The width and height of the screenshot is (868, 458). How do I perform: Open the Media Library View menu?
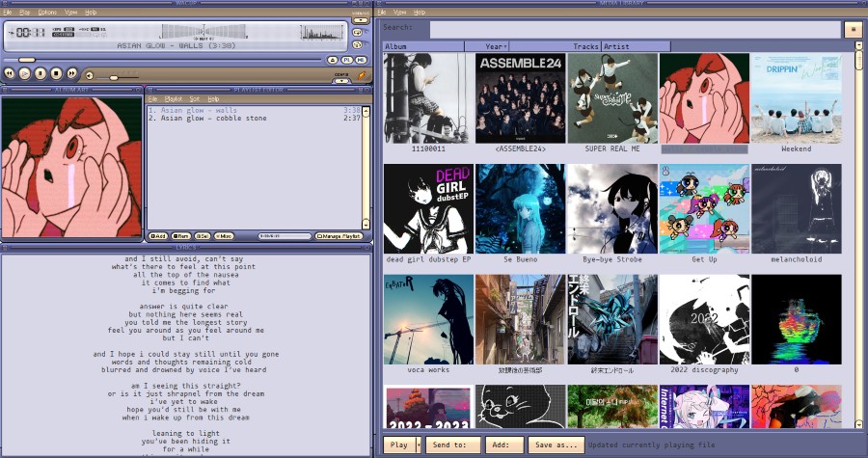click(399, 13)
